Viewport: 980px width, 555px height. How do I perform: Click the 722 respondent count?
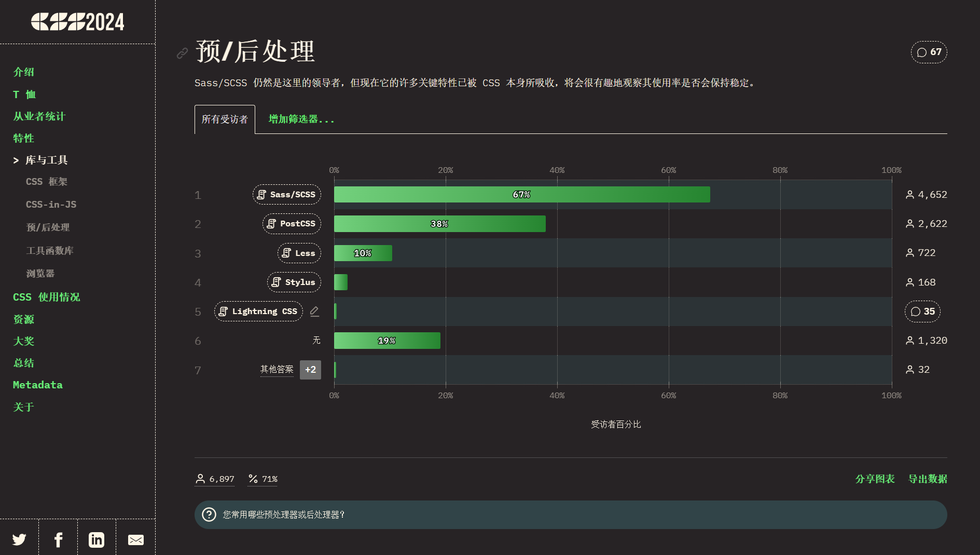(921, 253)
